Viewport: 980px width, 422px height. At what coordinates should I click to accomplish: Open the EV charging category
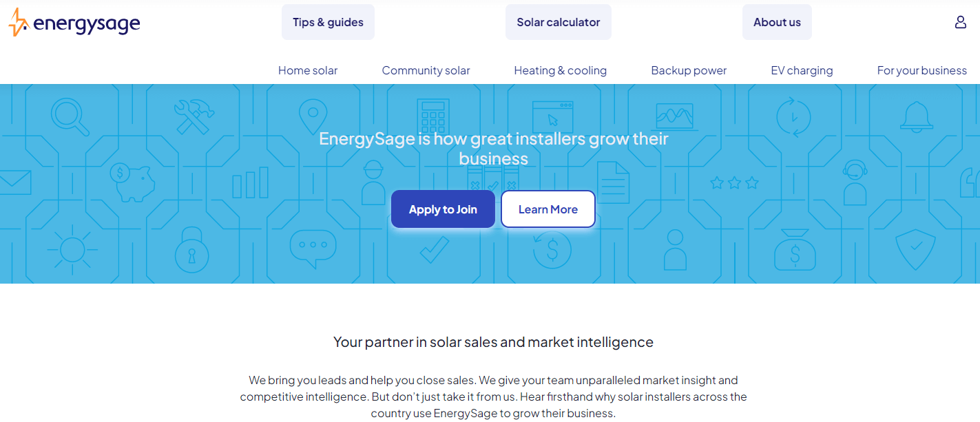pos(802,70)
